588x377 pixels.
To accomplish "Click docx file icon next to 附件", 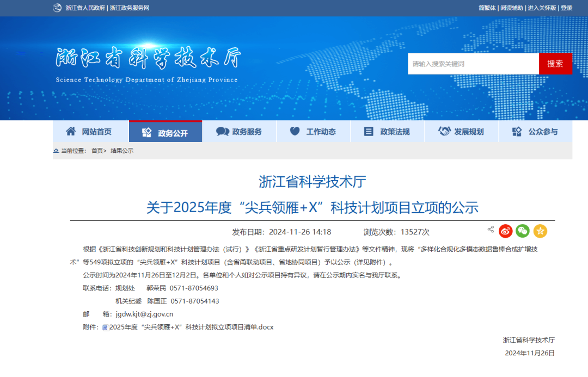I will coord(106,327).
